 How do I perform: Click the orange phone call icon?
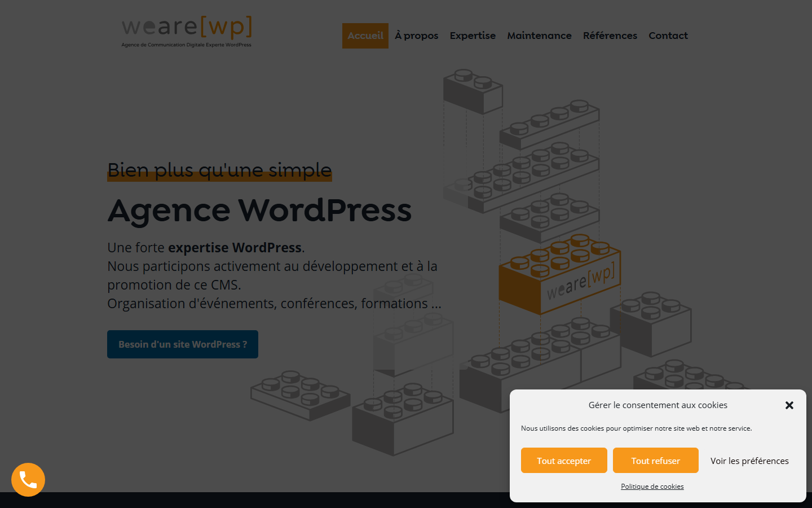tap(28, 480)
